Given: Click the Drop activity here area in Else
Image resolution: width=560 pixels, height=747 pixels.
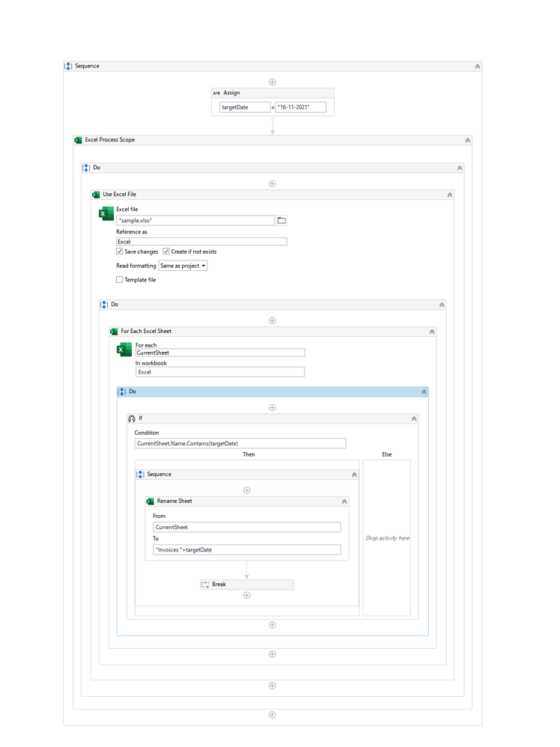Looking at the screenshot, I should (387, 537).
